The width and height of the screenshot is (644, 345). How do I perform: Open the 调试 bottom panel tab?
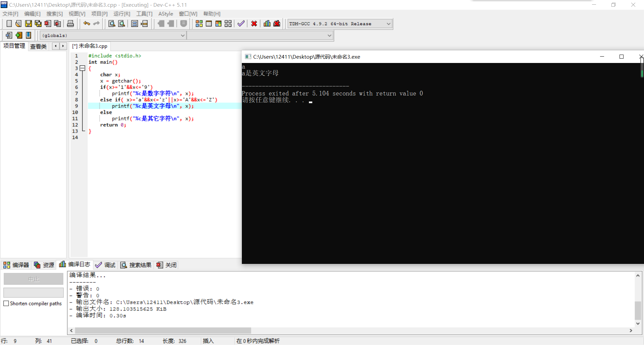pos(105,265)
